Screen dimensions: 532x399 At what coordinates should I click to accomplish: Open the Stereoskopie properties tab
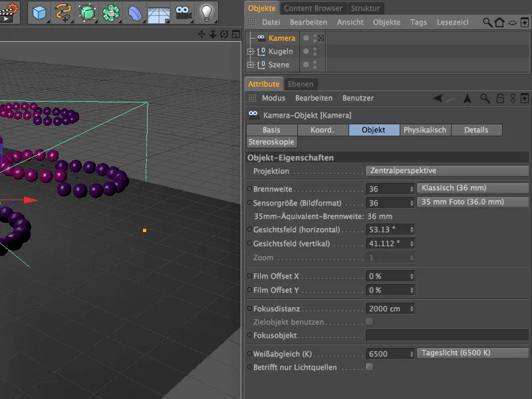(271, 142)
